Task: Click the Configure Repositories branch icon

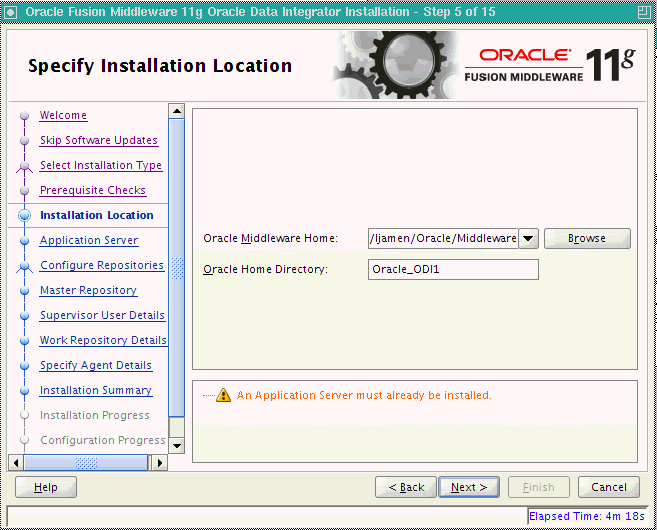Action: (24, 267)
